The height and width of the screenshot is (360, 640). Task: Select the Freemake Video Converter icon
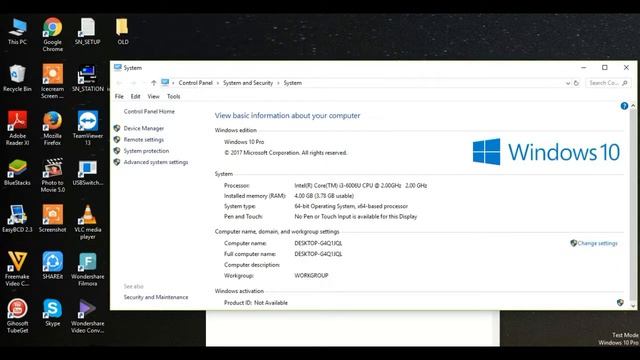(17, 269)
